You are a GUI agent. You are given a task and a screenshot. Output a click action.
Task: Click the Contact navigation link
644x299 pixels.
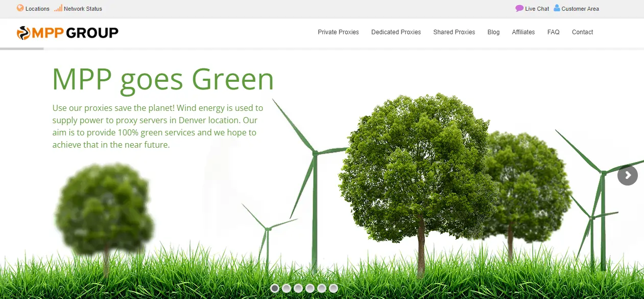point(582,32)
